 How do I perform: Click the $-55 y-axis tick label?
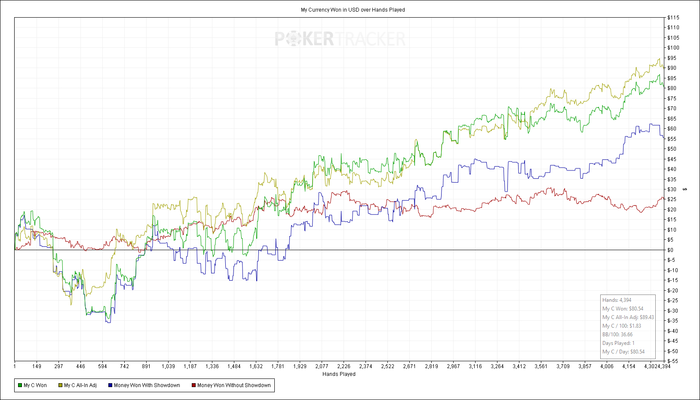point(673,361)
